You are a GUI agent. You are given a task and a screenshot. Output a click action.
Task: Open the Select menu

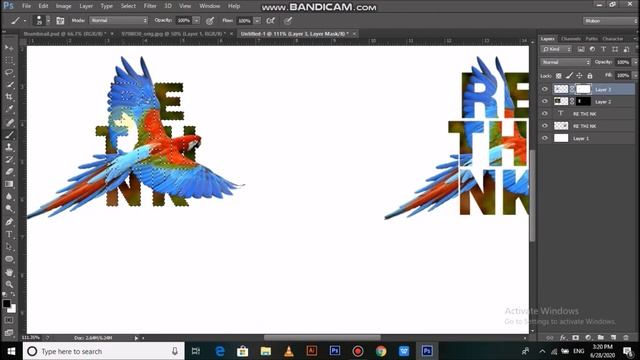[x=128, y=6]
